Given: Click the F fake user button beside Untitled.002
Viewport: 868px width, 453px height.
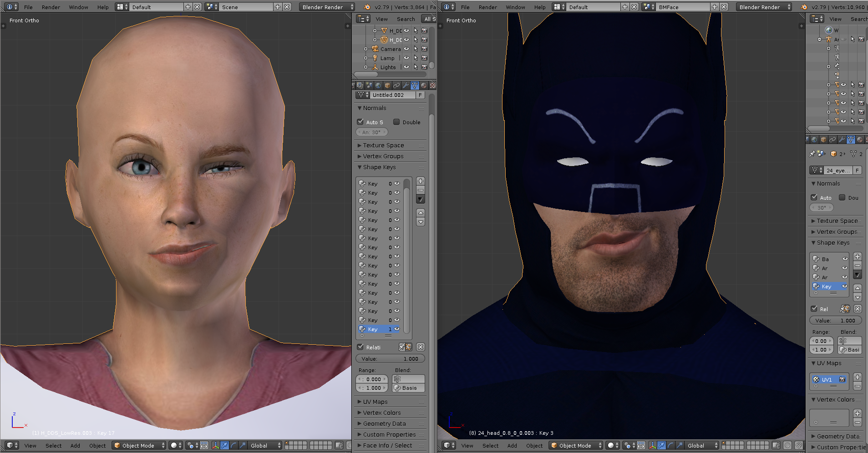Looking at the screenshot, I should click(420, 95).
